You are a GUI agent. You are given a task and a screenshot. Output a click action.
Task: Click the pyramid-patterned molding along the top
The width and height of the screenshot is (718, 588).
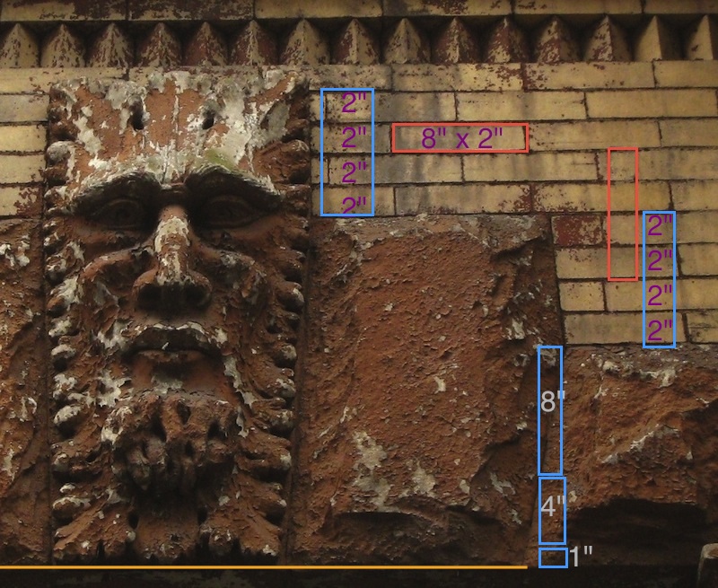pos(359,42)
